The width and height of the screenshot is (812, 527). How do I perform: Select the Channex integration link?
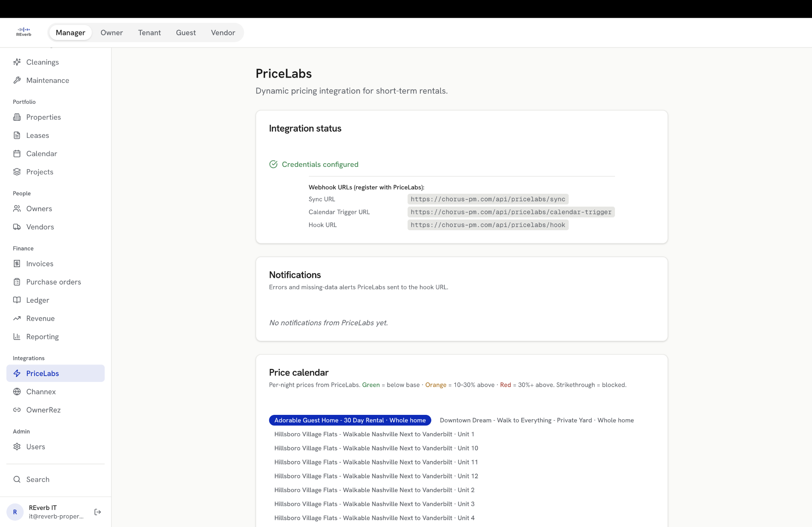click(56, 392)
